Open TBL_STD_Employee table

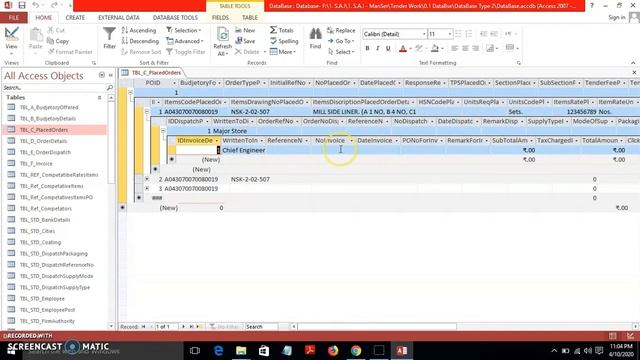(42, 298)
